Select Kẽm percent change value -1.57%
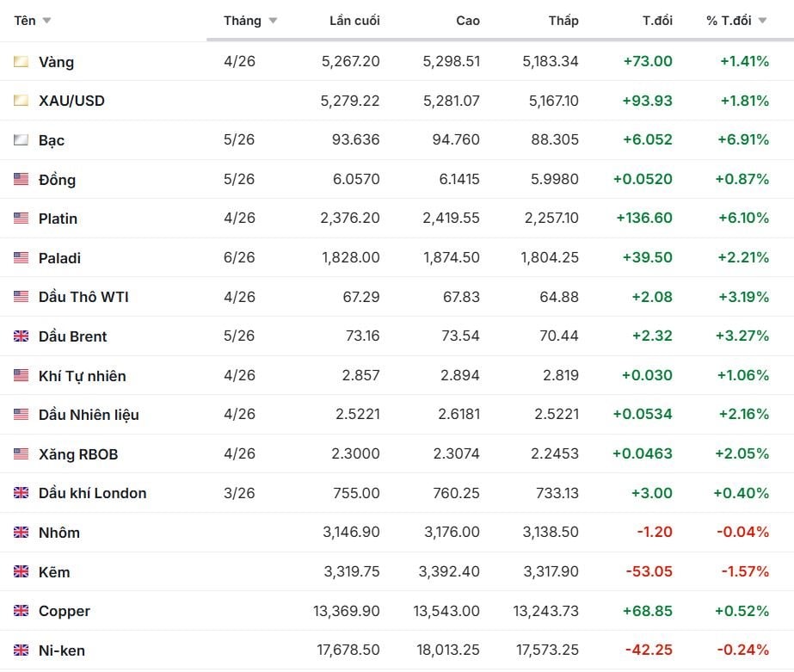 pos(742,572)
